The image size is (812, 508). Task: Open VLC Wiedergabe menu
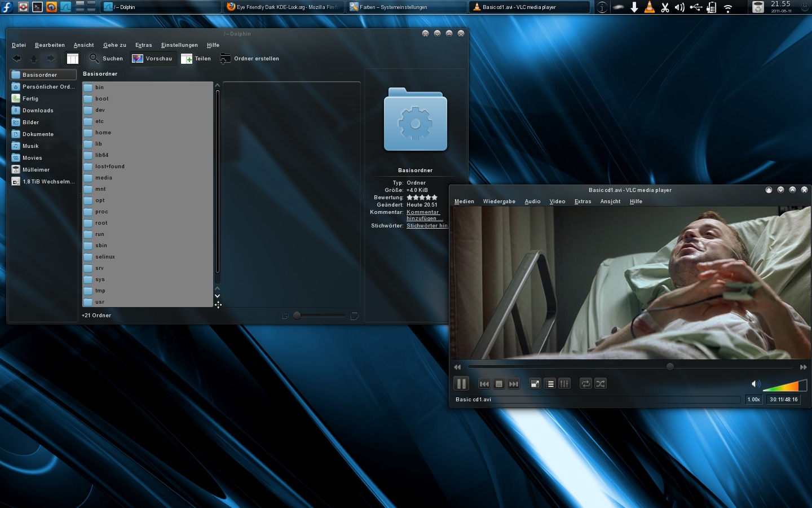coord(499,202)
